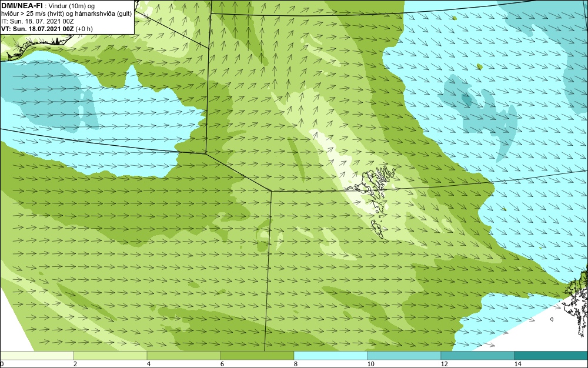This screenshot has height=368, width=588.
Task: Click the legend scale label '12'
Action: click(444, 364)
